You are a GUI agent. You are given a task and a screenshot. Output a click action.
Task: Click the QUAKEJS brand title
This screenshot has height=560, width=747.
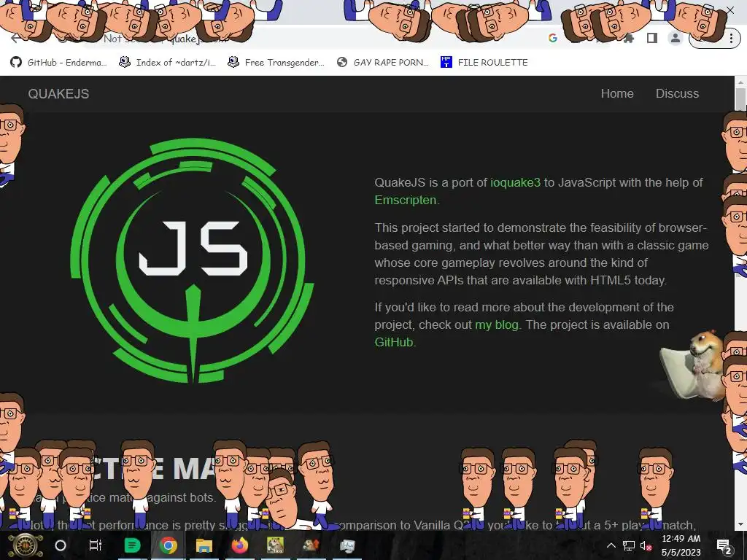point(58,94)
